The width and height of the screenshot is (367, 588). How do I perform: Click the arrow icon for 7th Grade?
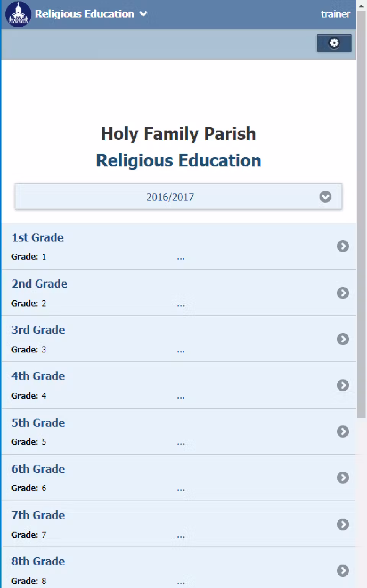pos(343,524)
